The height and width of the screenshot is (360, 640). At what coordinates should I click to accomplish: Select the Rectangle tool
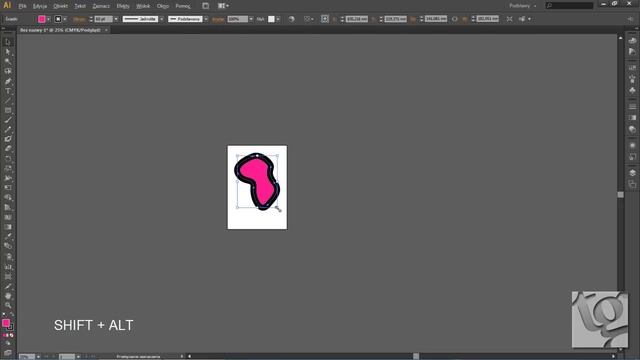pos(8,110)
